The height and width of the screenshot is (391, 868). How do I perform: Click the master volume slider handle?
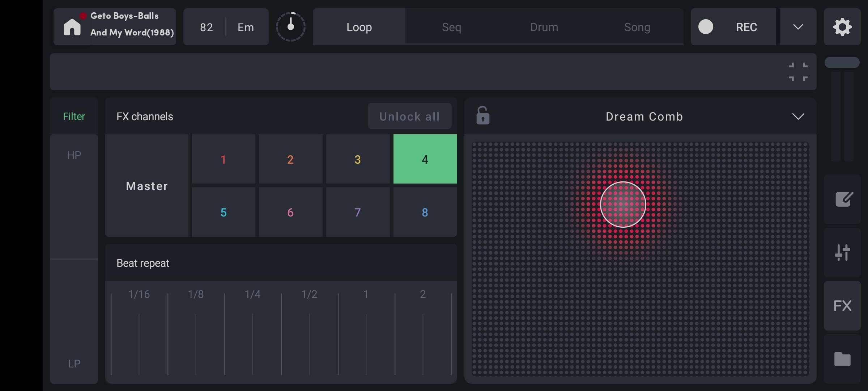click(842, 62)
